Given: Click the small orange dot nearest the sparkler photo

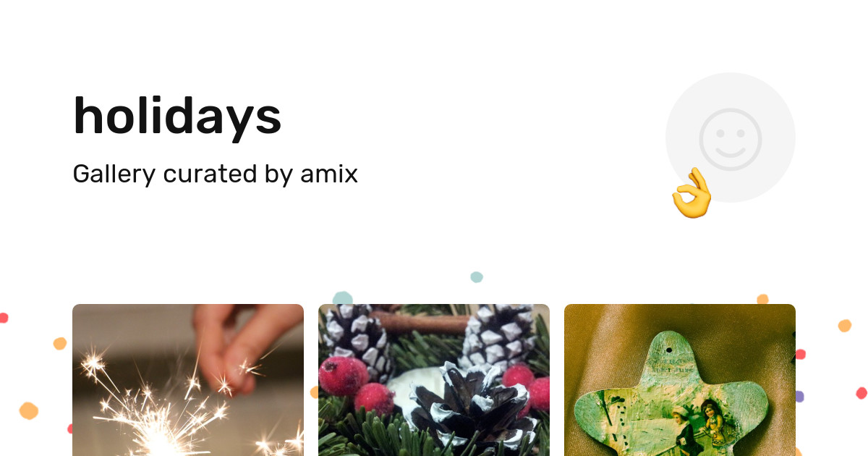Looking at the screenshot, I should 60,344.
